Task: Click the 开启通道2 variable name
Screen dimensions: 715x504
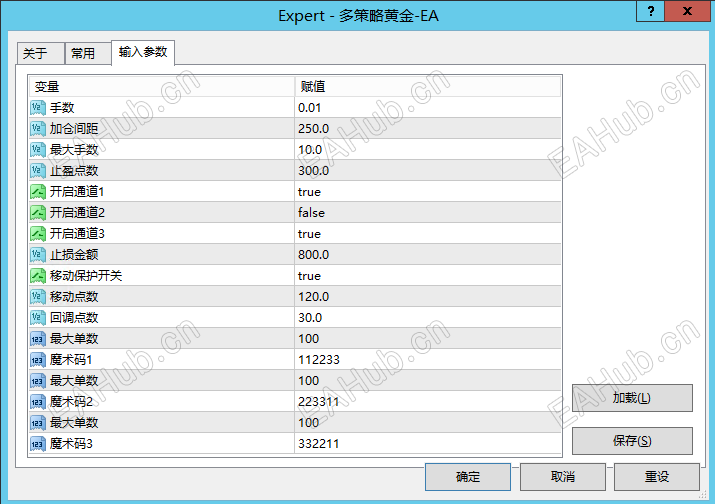Action: [x=77, y=213]
